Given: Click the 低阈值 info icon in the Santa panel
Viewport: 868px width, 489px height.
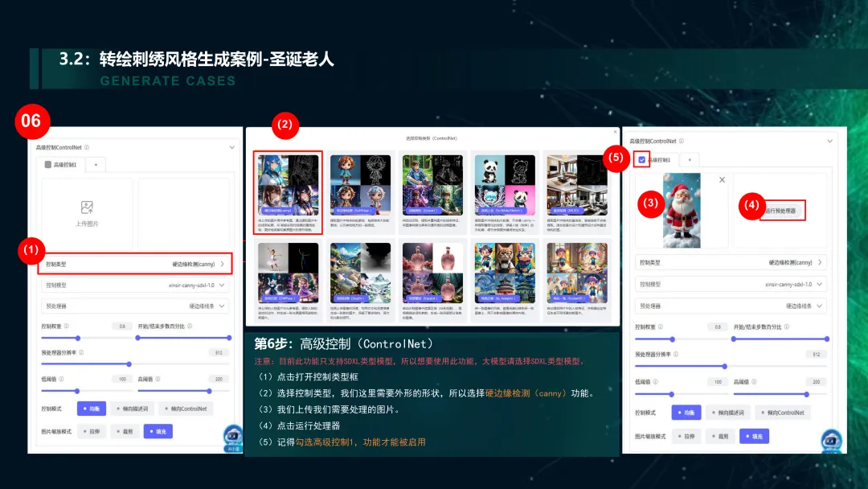Looking at the screenshot, I should point(656,381).
